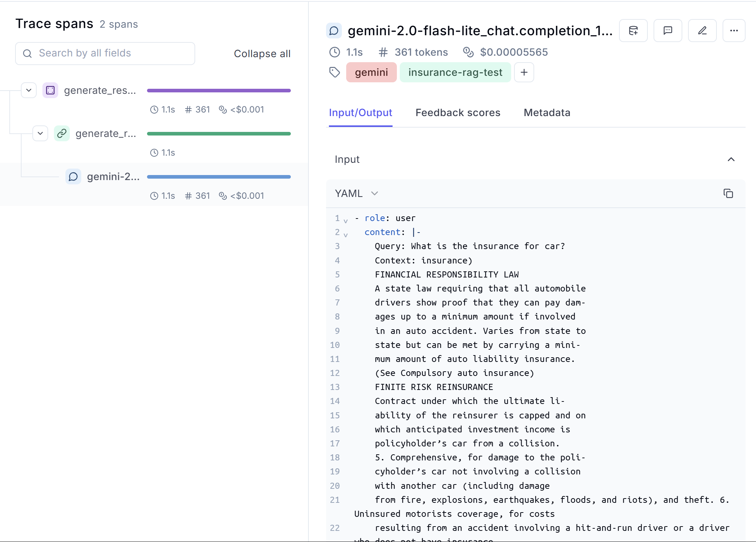
Task: Click the purple duration bar of generate_res...
Action: [219, 91]
